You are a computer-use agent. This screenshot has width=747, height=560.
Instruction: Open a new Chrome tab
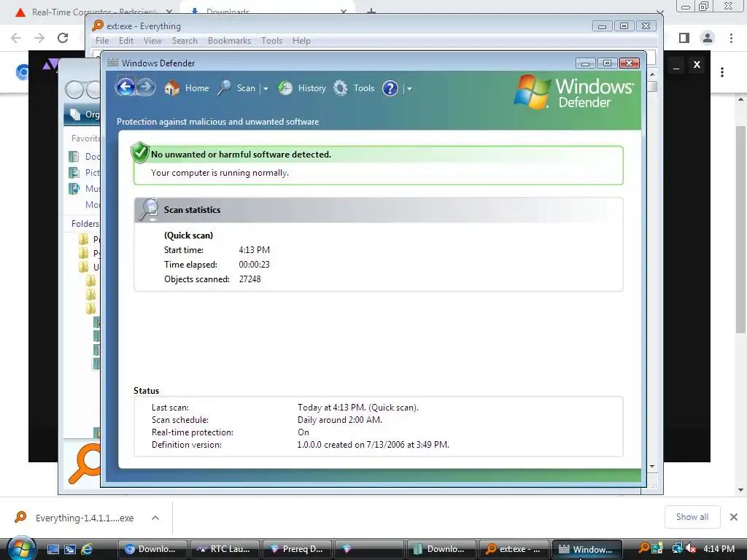[x=371, y=12]
